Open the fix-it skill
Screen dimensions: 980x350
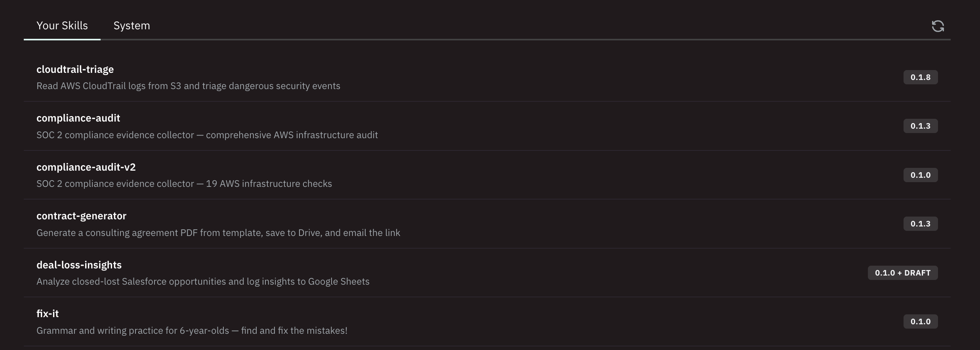pyautogui.click(x=48, y=314)
